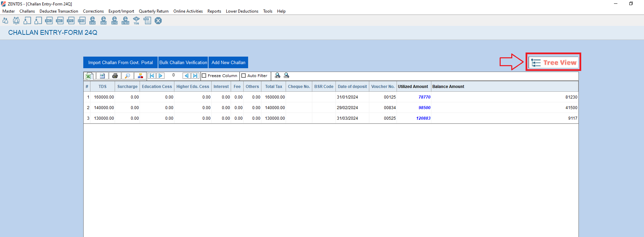
Task: Open the 27EQ form document icon
Action: tap(82, 21)
